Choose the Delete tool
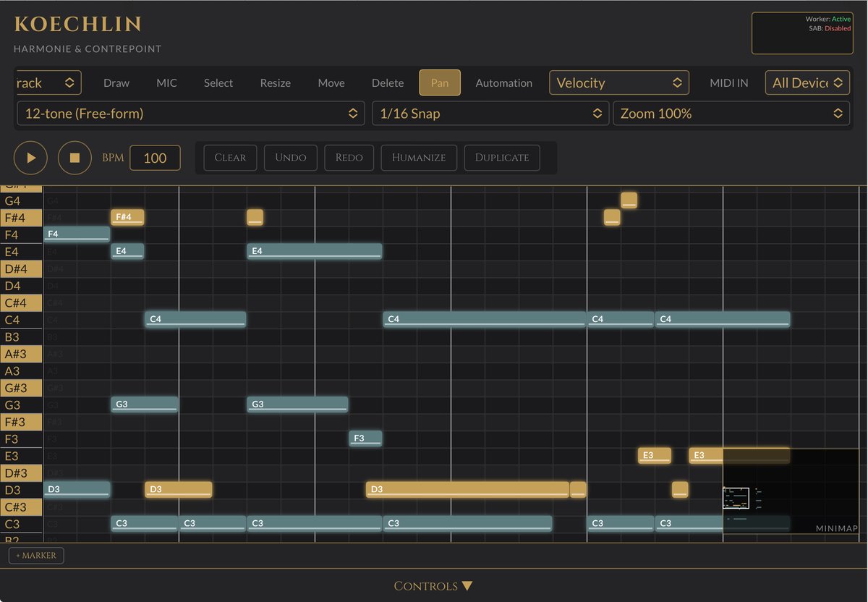The image size is (868, 602). 388,82
